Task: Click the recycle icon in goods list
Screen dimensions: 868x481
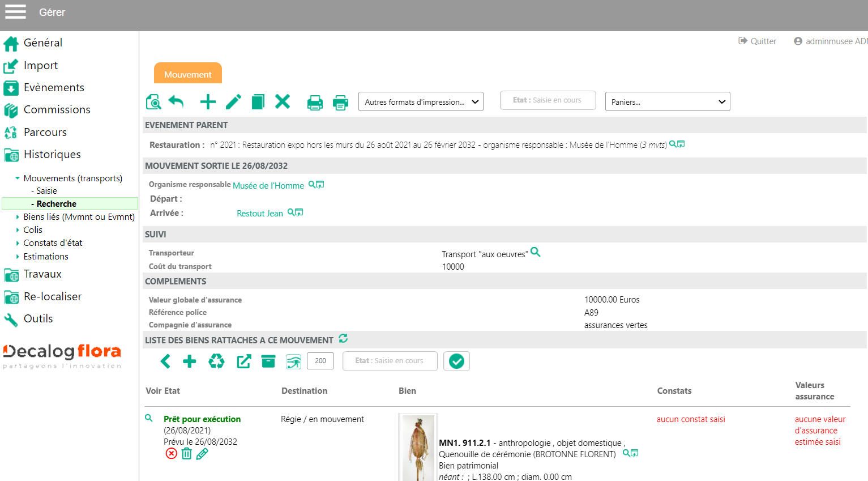Action: click(x=216, y=361)
